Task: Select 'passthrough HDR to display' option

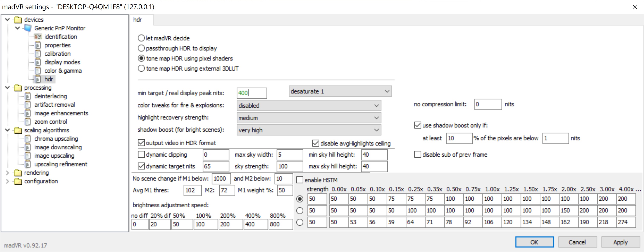Action: coord(141,48)
